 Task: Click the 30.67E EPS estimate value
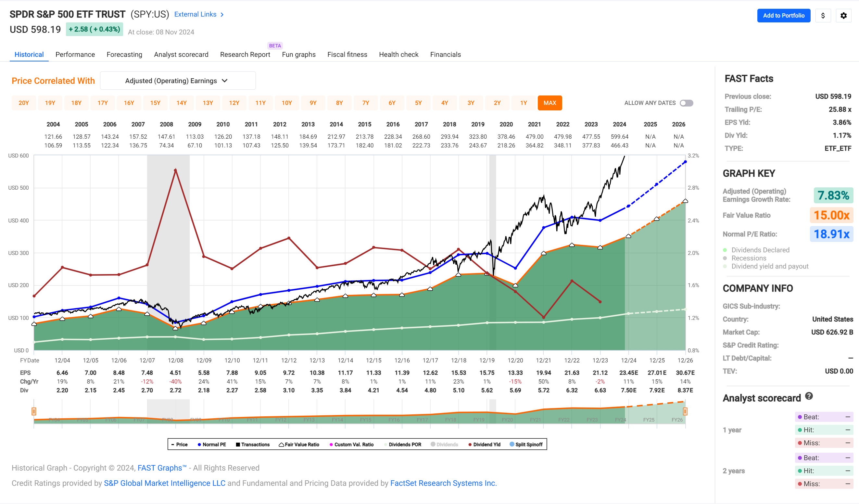(685, 373)
